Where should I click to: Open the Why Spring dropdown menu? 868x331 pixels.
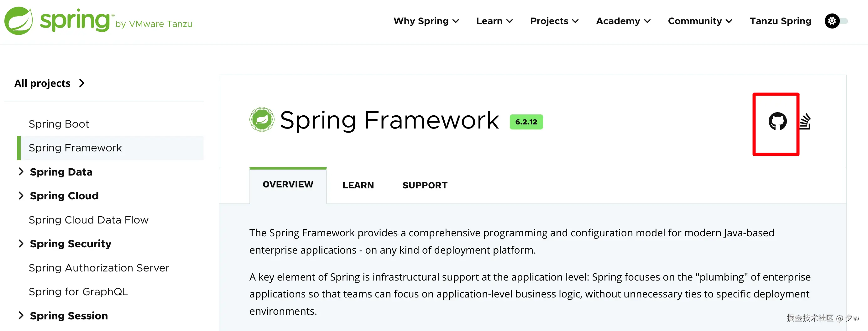click(426, 21)
